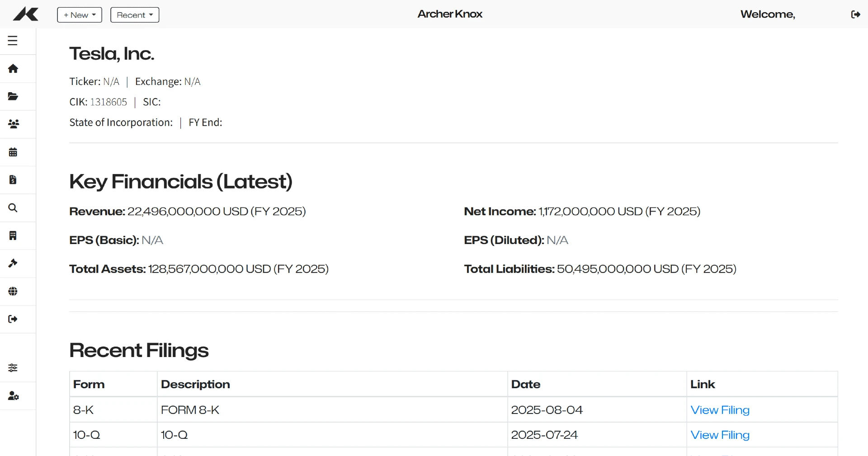The width and height of the screenshot is (868, 456).
Task: Click the Archer Knox header title
Action: click(450, 14)
